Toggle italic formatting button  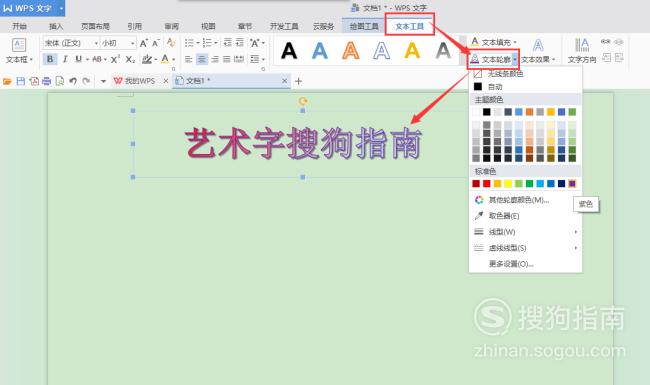[x=65, y=59]
